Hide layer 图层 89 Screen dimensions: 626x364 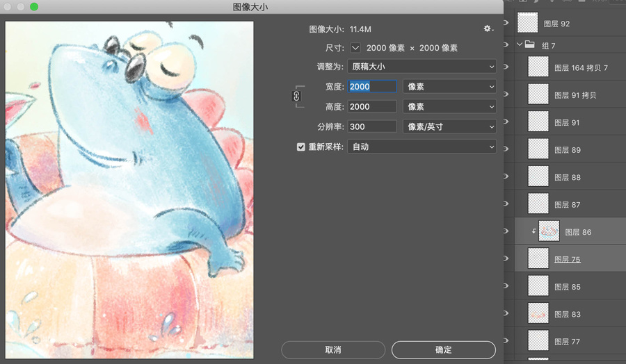[x=506, y=149]
